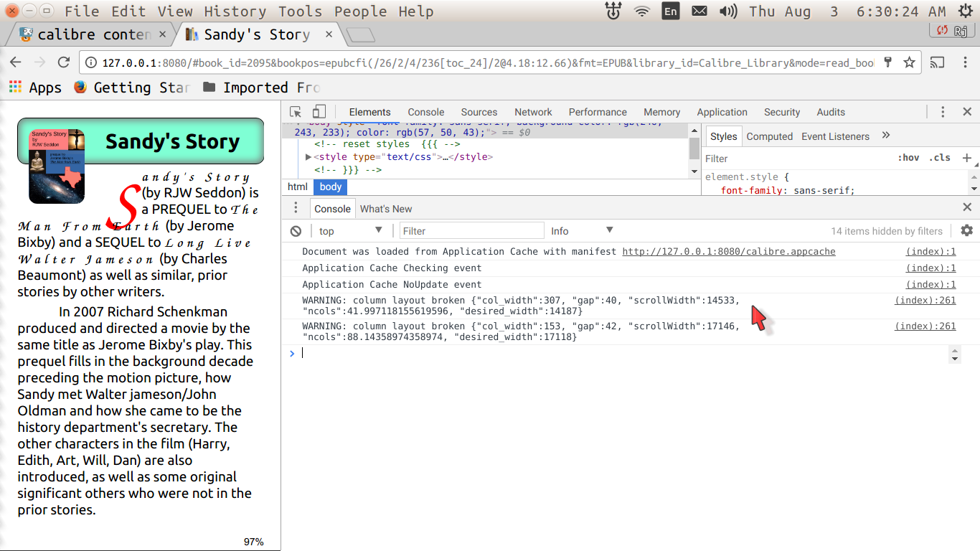Open the Application tab
The width and height of the screenshot is (980, 551).
click(722, 112)
